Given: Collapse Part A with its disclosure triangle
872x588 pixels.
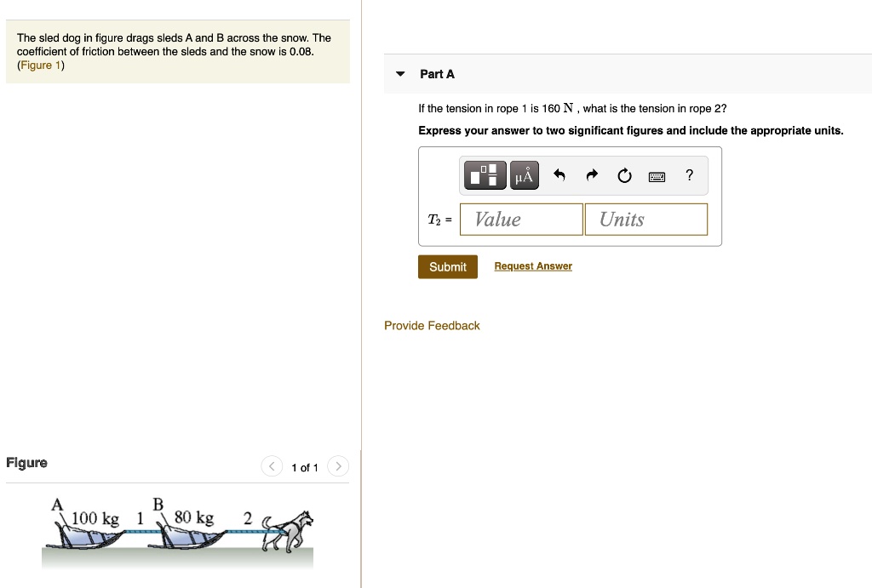Looking at the screenshot, I should (400, 74).
